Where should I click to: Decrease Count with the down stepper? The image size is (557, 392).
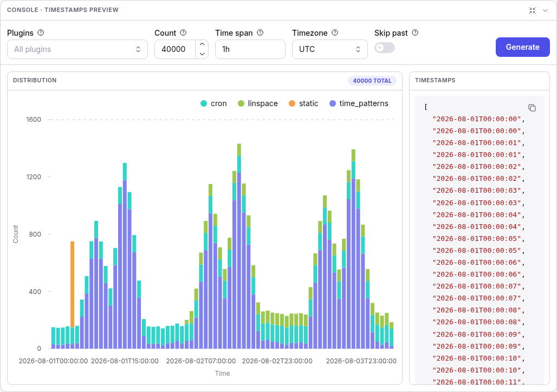202,54
